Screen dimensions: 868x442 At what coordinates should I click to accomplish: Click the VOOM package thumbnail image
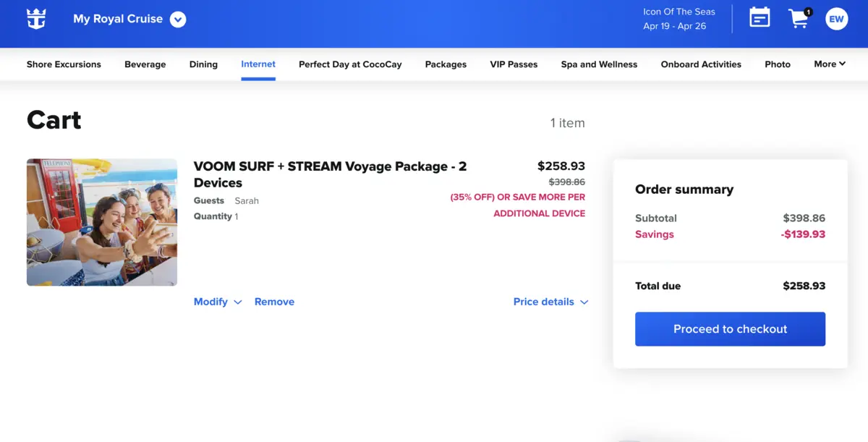(x=102, y=222)
